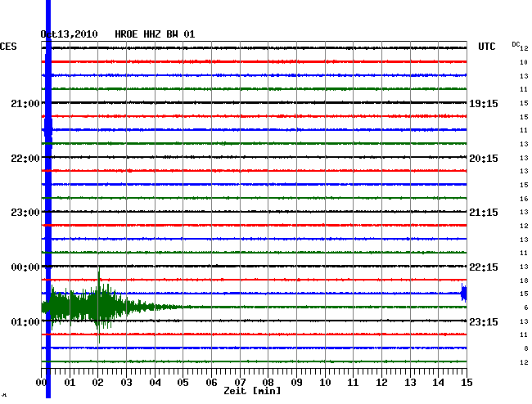Select the 00:00 local time label
The image size is (532, 404).
25,267
